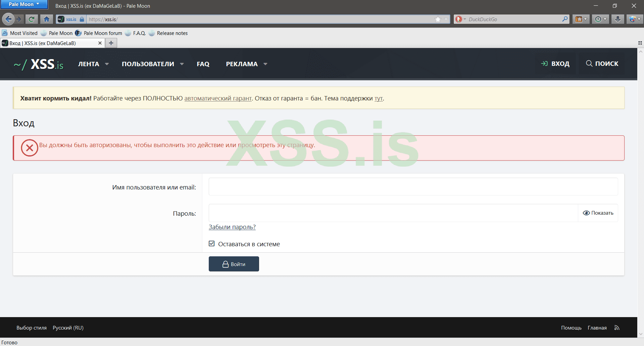The width and height of the screenshot is (644, 346).
Task: Open the History clock button
Action: point(598,19)
